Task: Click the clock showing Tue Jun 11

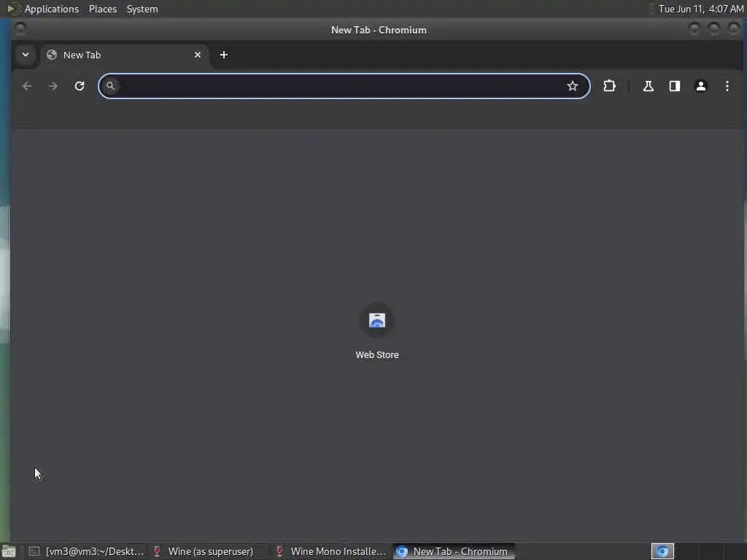Action: [x=700, y=9]
